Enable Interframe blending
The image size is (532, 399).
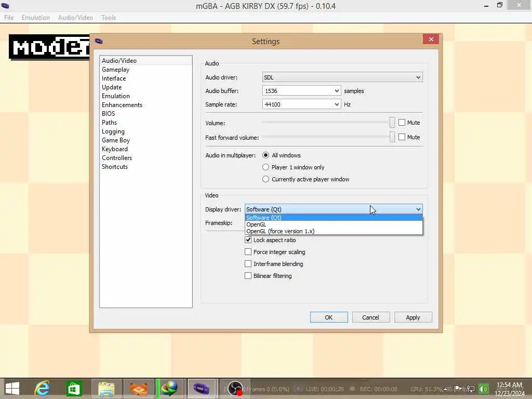click(x=248, y=263)
